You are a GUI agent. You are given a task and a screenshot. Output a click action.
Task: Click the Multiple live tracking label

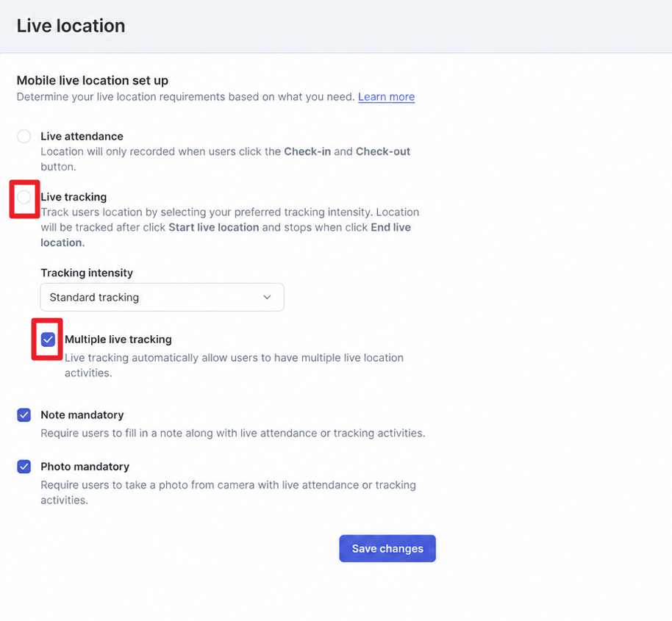coord(118,340)
